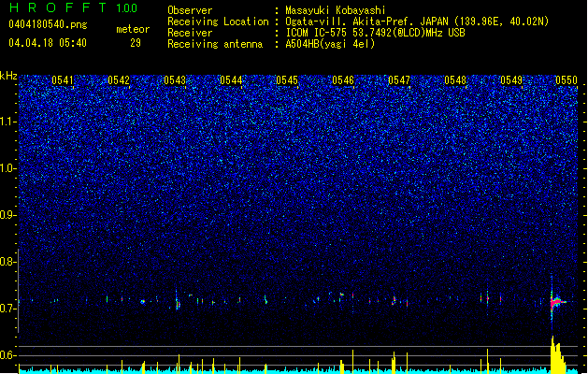Select the location text Ogata-vill. Akita-Pref. JAPAN

pos(367,22)
